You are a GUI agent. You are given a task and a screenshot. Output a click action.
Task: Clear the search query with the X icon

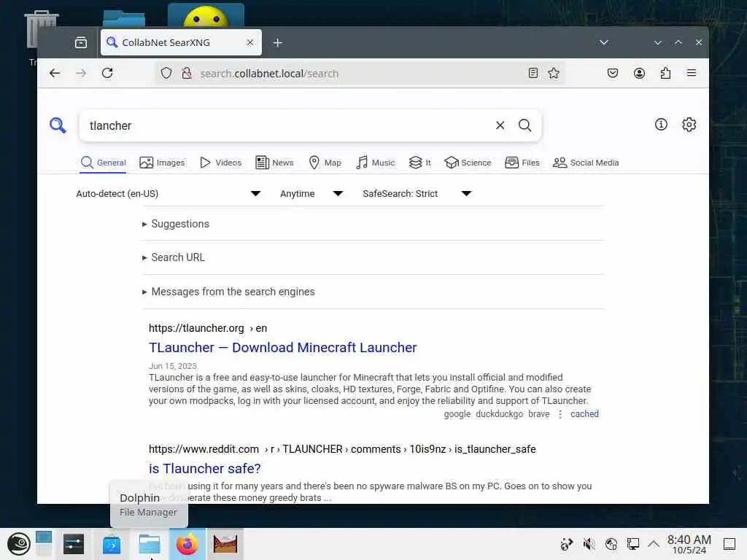click(x=500, y=125)
